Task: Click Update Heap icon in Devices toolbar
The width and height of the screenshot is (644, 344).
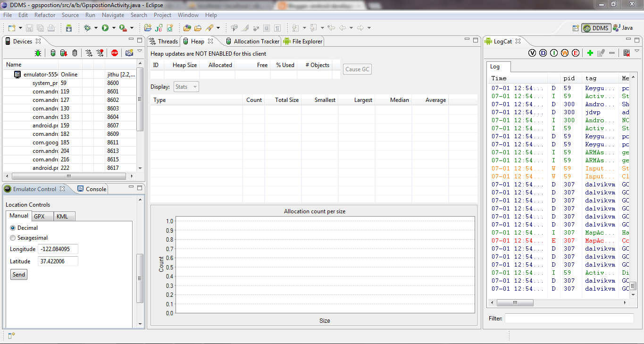Action: coord(53,53)
